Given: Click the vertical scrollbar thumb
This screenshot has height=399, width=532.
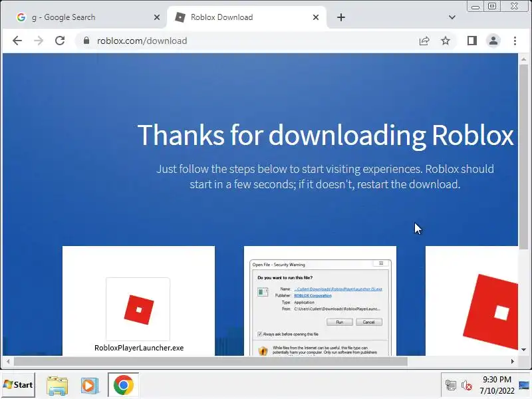Looking at the screenshot, I should [523, 157].
